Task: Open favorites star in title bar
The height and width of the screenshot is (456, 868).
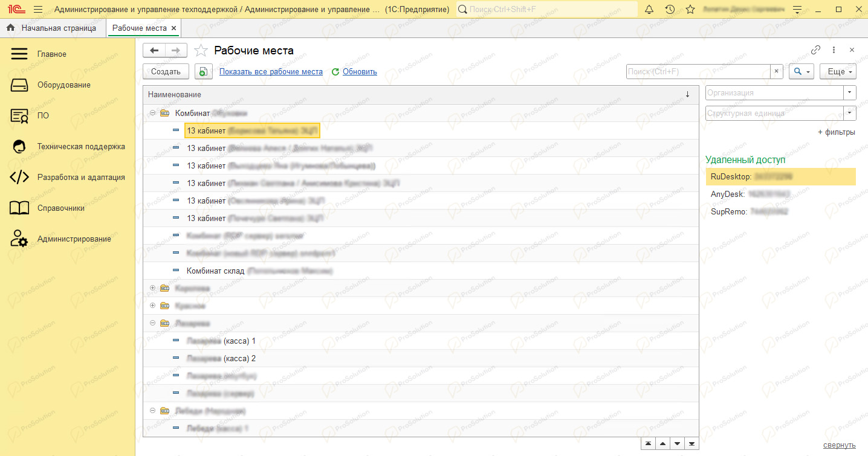Action: pyautogui.click(x=690, y=10)
